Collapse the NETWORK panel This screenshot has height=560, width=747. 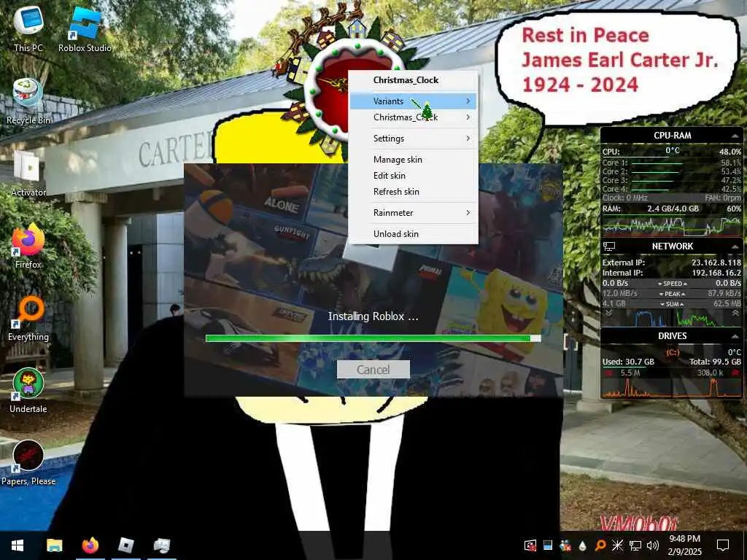pyautogui.click(x=735, y=246)
